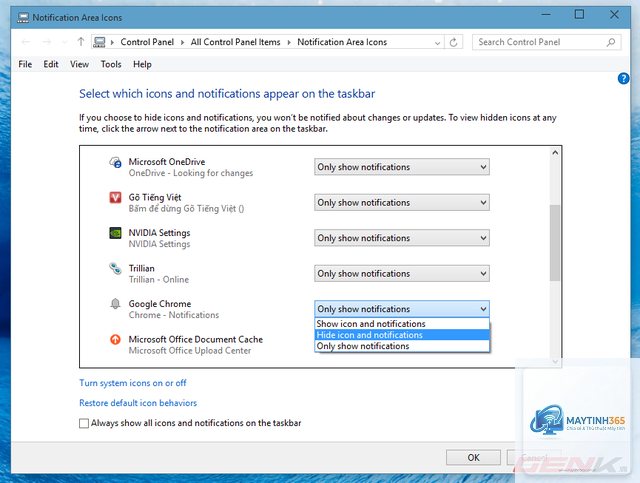Select Only show notifications in open list
This screenshot has height=483, width=640.
(402, 346)
